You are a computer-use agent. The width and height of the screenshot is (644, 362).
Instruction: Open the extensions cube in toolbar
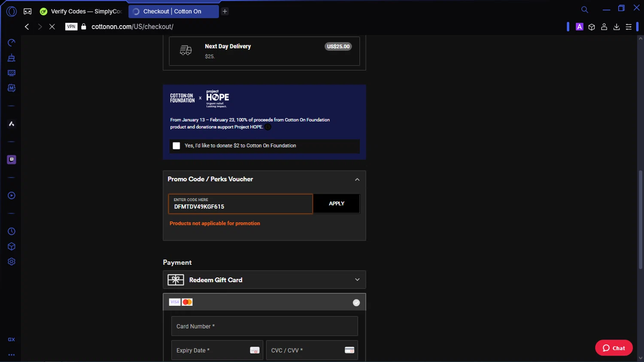592,27
